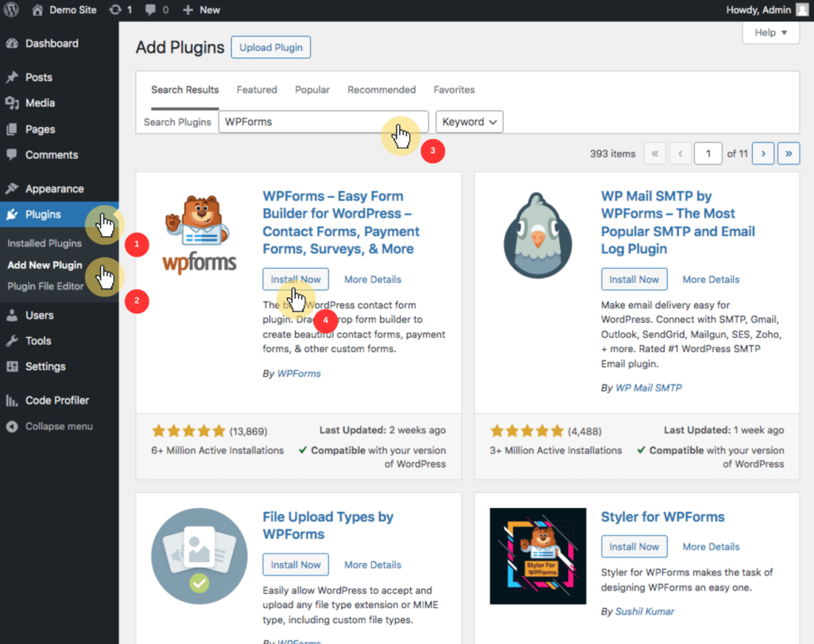Click the Posts pushpin icon

[x=12, y=77]
